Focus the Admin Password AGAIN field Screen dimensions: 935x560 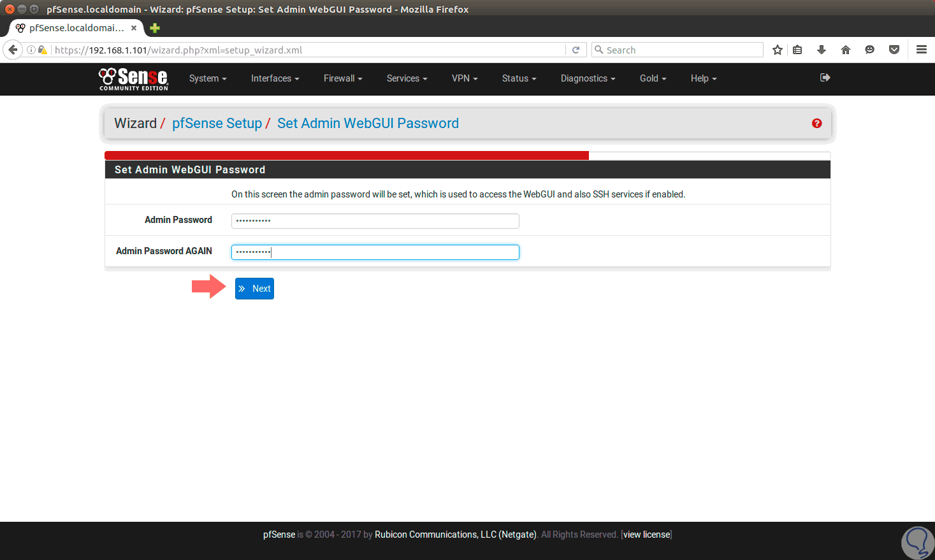coord(375,252)
